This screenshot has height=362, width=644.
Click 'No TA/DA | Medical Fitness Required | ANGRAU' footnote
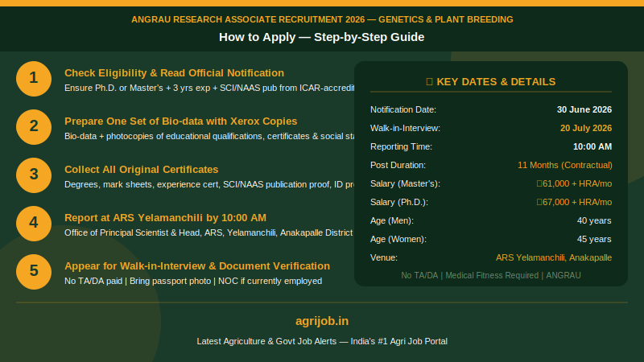491,275
